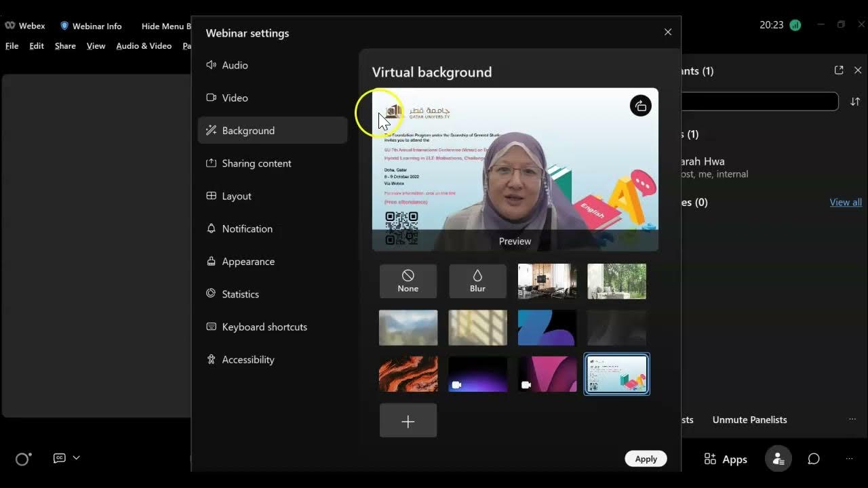Open the View menu

tap(96, 46)
